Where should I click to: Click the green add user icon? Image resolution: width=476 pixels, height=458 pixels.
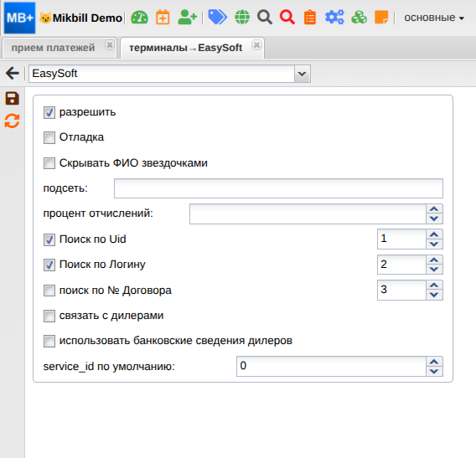188,18
